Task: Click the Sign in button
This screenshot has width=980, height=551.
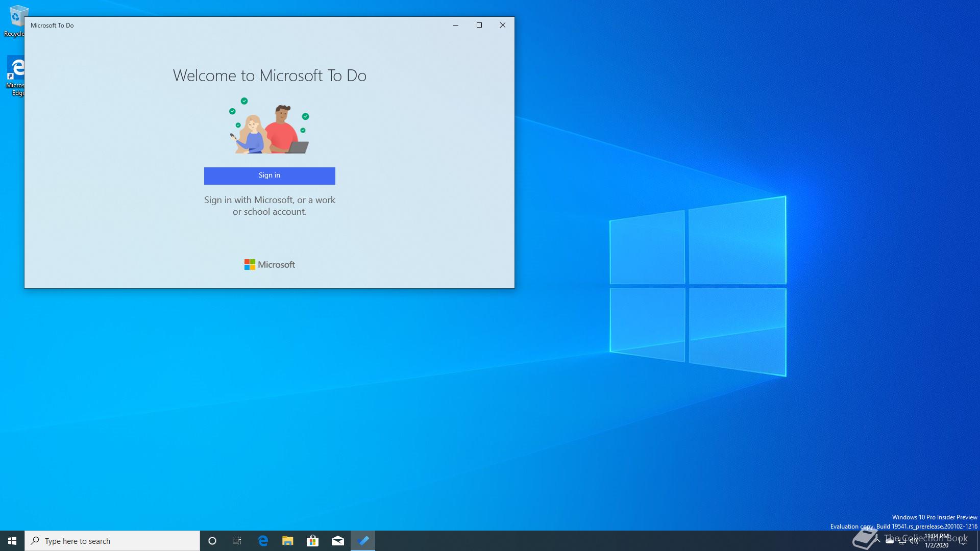Action: tap(269, 176)
